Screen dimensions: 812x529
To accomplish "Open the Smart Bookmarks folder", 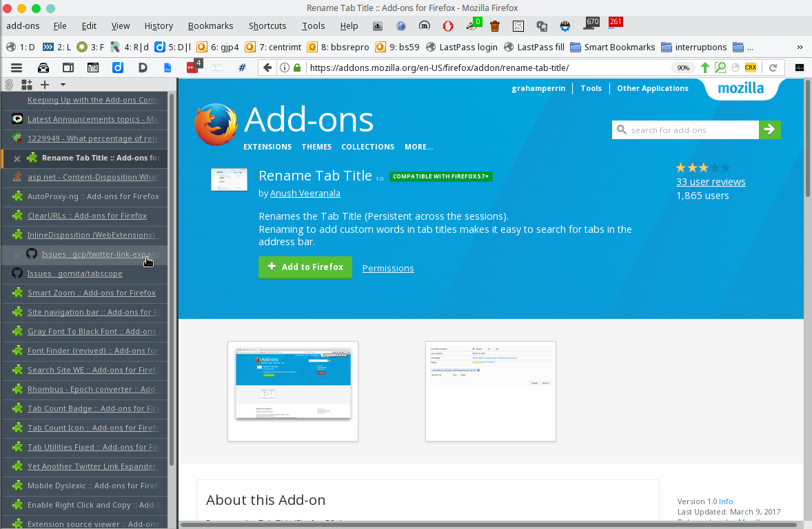I will click(613, 47).
